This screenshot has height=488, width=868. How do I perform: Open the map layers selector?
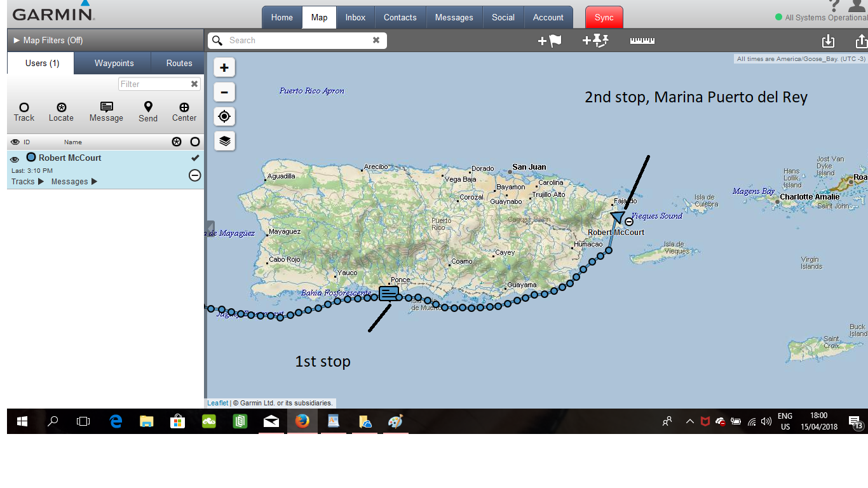[x=224, y=141]
